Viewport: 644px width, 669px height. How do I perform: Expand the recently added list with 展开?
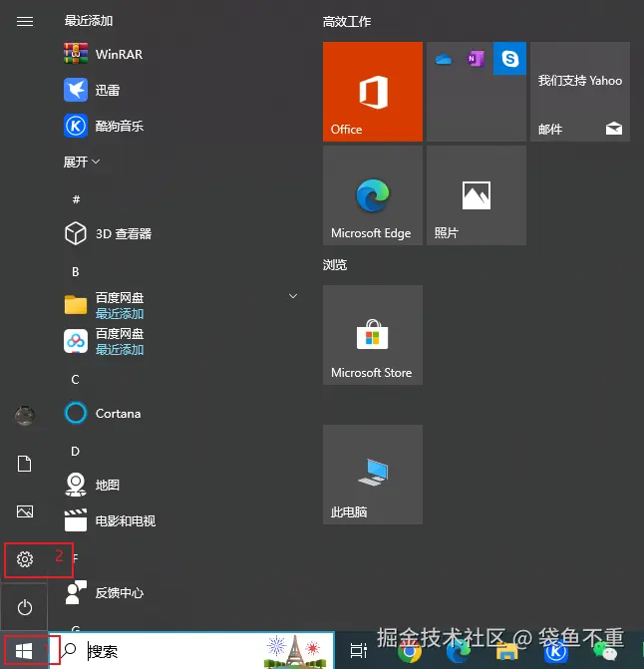(x=82, y=163)
